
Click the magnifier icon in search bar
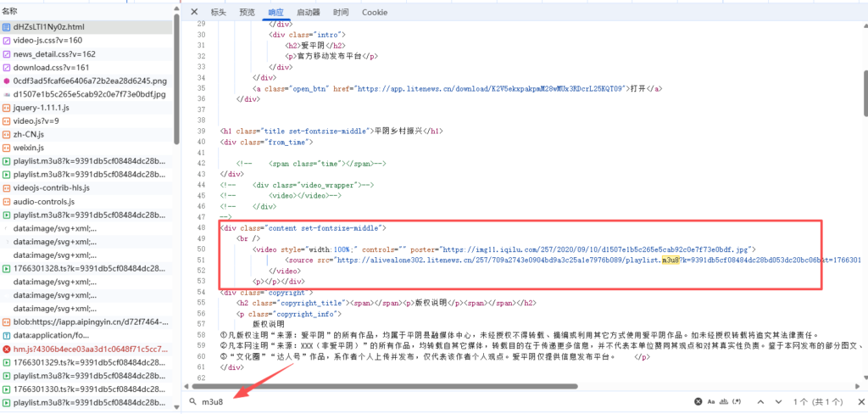(x=192, y=402)
